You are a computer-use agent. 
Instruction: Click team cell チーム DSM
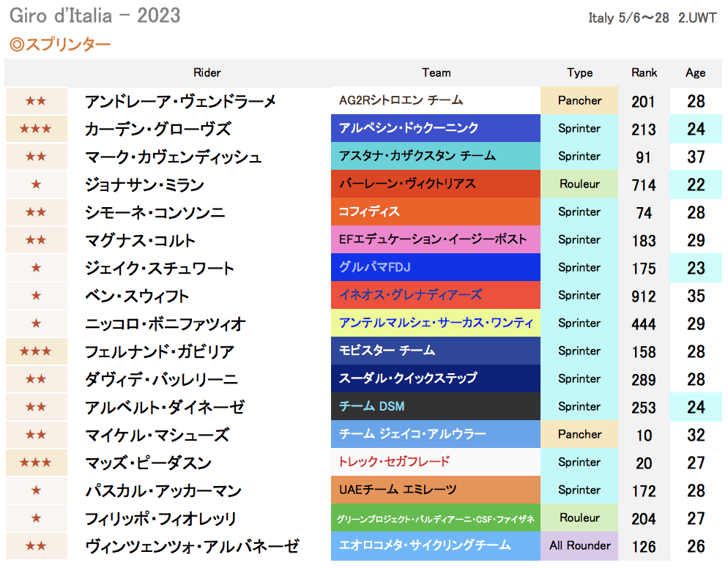pyautogui.click(x=436, y=406)
